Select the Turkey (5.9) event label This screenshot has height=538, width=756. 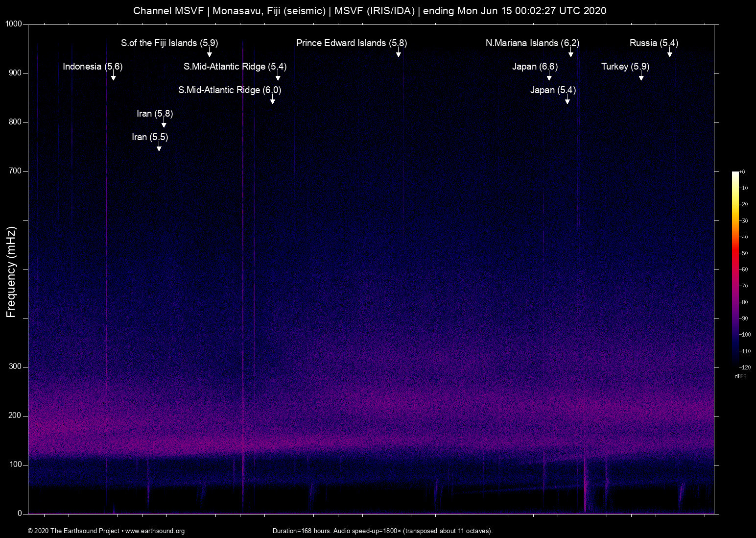625,67
